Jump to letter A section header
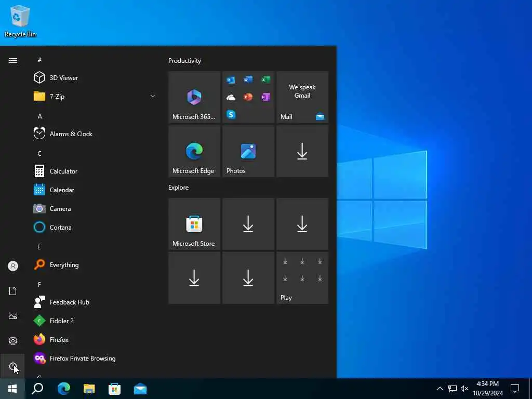 click(39, 116)
